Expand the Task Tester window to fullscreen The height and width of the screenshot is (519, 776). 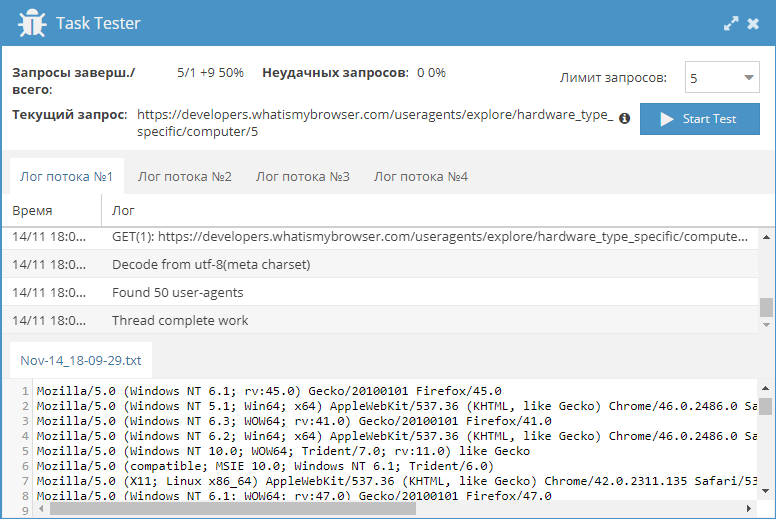coord(731,23)
